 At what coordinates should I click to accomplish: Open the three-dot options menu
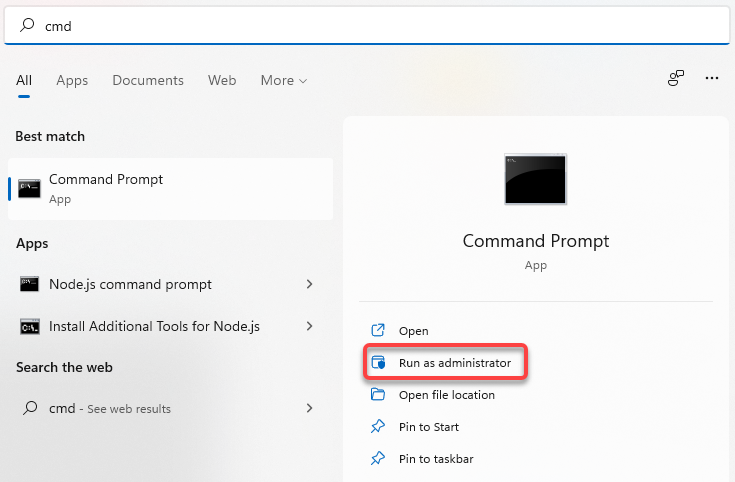click(x=712, y=78)
